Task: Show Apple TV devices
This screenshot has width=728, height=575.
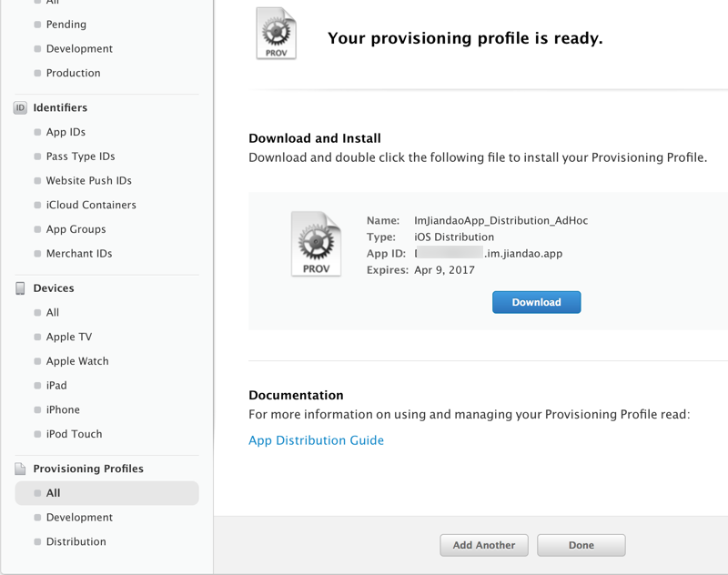Action: coord(69,337)
